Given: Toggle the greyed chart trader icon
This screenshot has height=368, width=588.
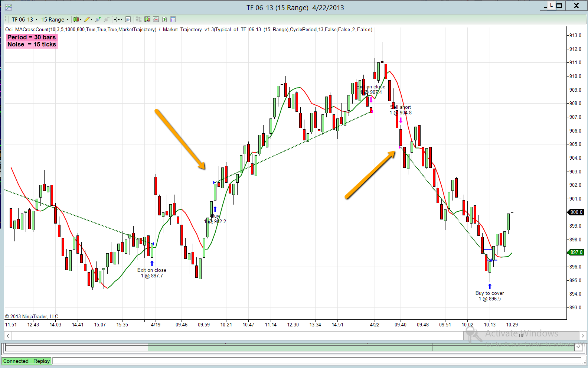Looking at the screenshot, I should coord(138,19).
